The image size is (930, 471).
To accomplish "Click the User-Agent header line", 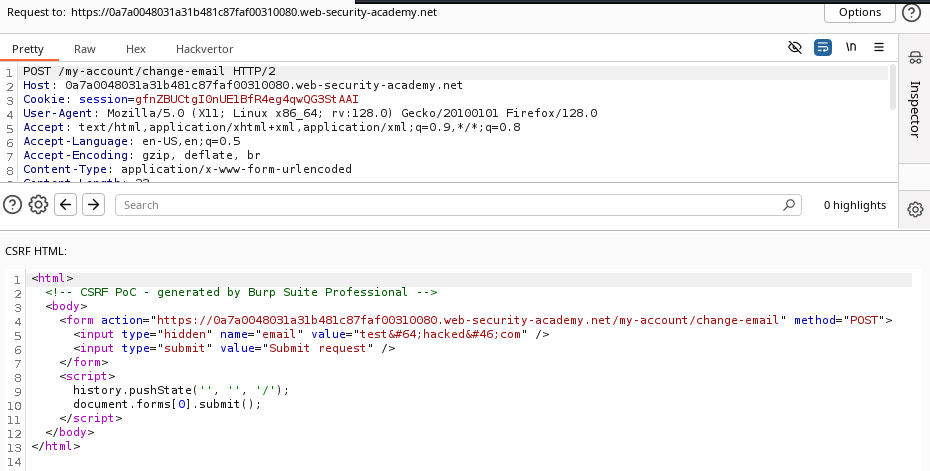I will pos(310,113).
